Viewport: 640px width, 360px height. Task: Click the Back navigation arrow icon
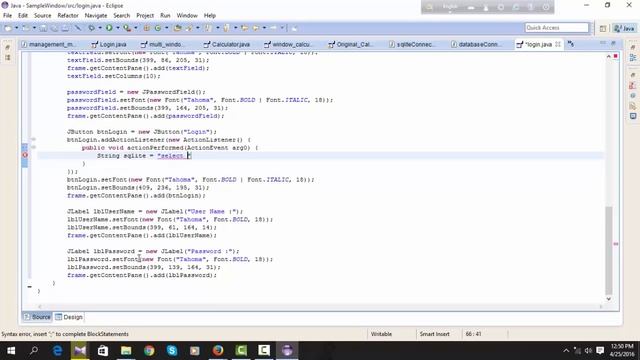[256, 28]
